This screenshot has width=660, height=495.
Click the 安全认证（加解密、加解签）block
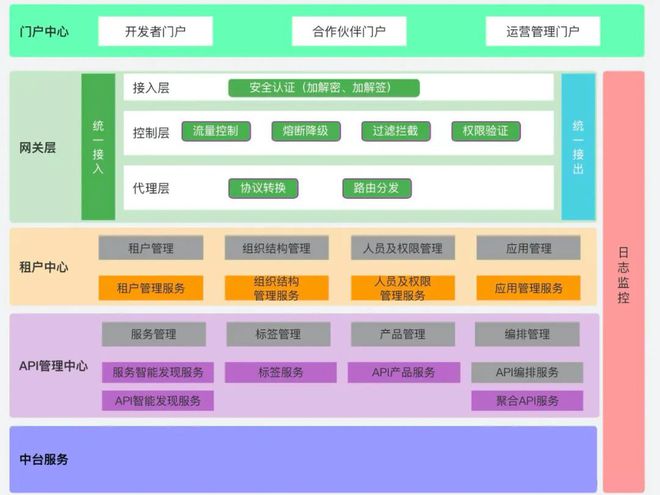324,88
